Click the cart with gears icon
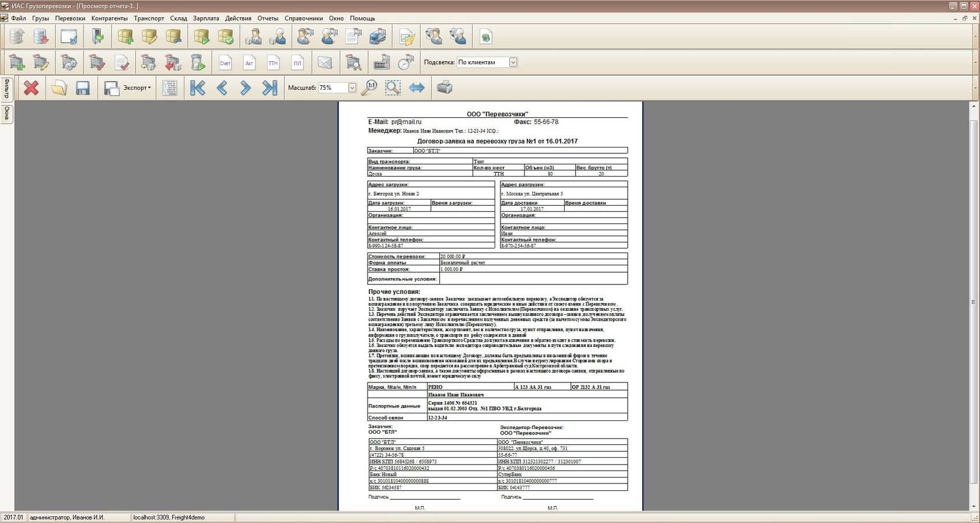Viewport: 980px width, 523px height. tap(69, 62)
